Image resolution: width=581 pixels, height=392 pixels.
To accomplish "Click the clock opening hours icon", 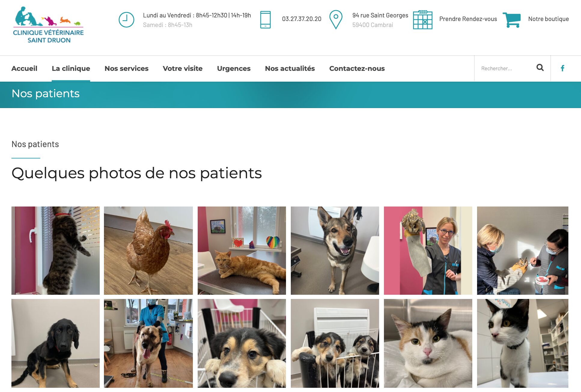I will coord(126,20).
